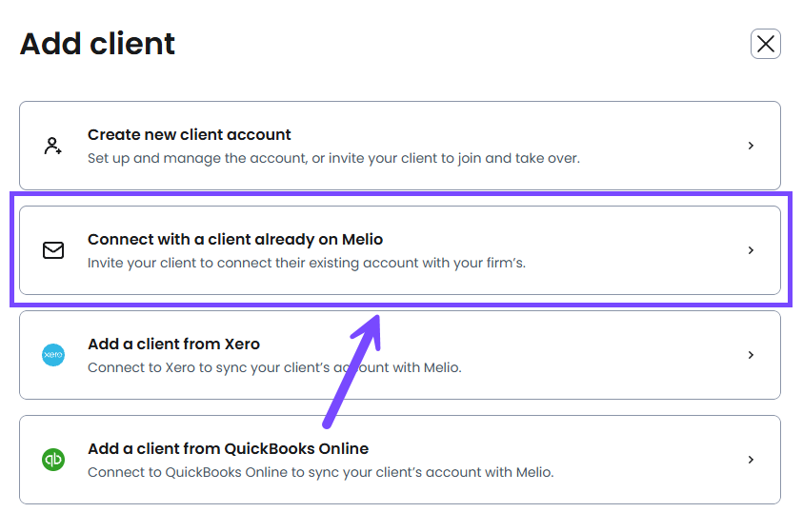Click the purple arrow annotation
Viewport: 803px width, 532px height.
tap(351, 371)
